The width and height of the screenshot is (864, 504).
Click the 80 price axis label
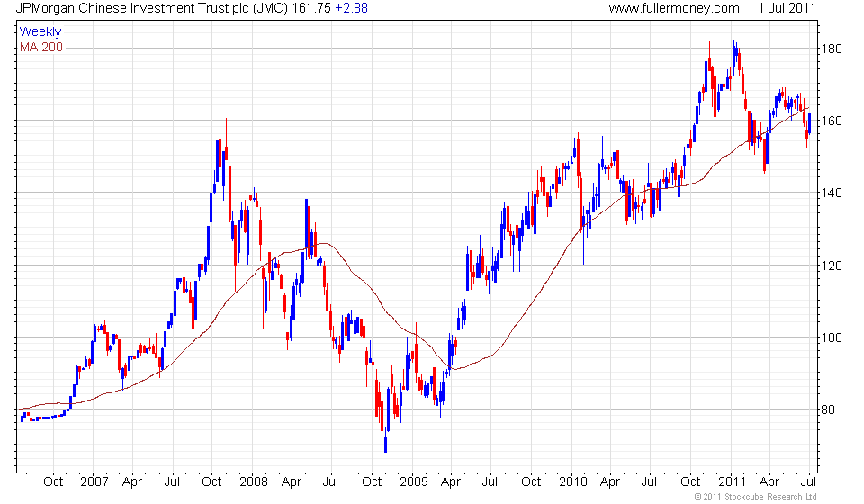[828, 409]
